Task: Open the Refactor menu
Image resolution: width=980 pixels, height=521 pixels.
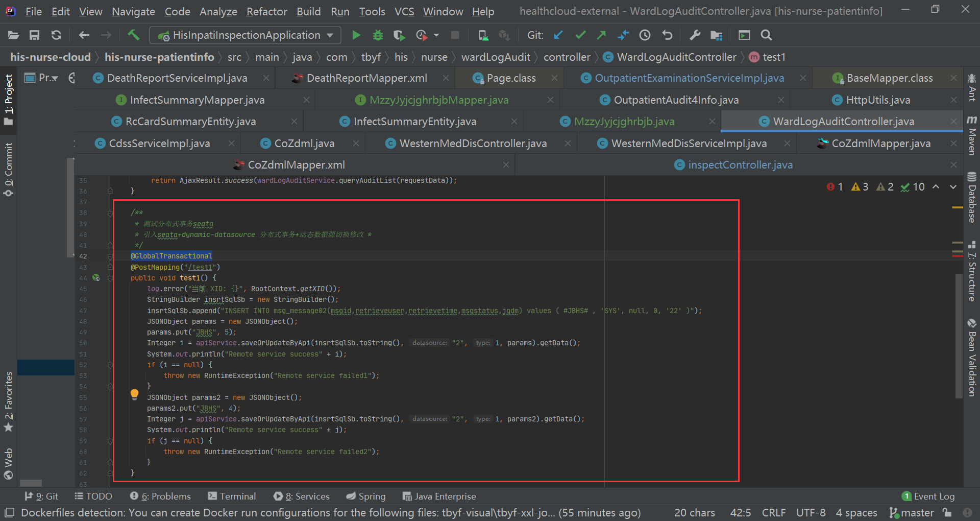Action: click(x=266, y=11)
